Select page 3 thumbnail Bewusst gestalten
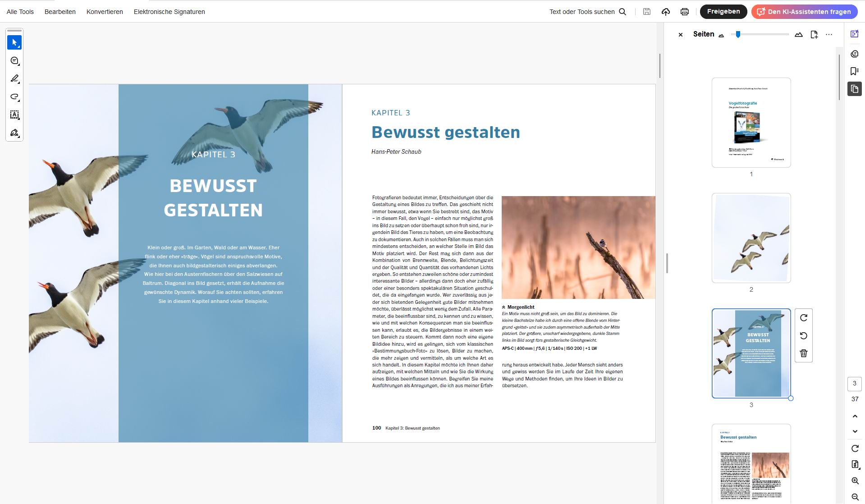 (751, 353)
